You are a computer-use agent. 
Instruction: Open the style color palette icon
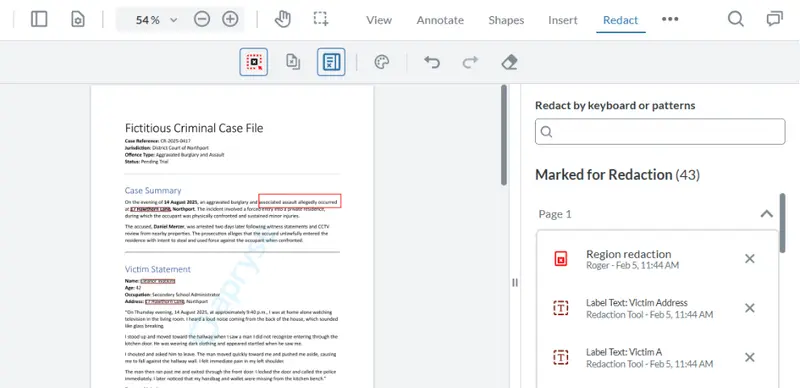[x=382, y=62]
